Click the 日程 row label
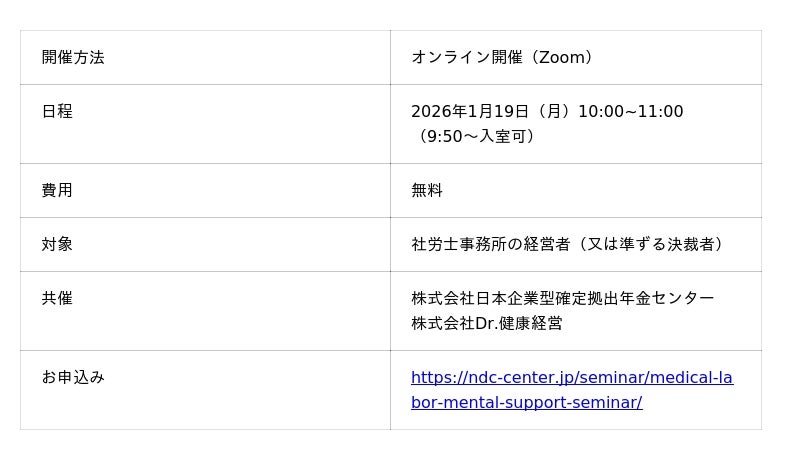Image resolution: width=800 pixels, height=460 pixels. [x=57, y=112]
